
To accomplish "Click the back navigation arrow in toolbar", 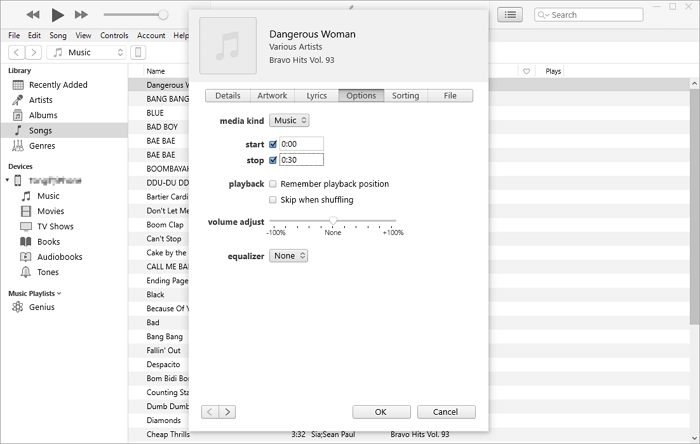I will (x=17, y=52).
